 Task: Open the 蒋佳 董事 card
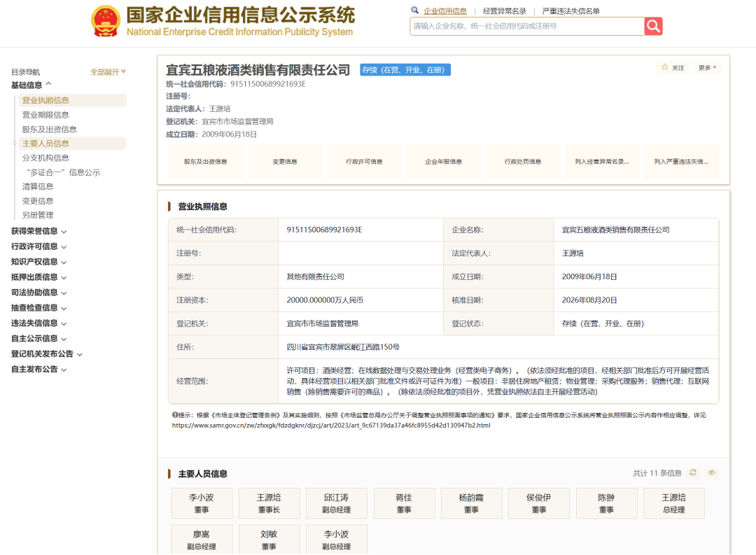[404, 503]
